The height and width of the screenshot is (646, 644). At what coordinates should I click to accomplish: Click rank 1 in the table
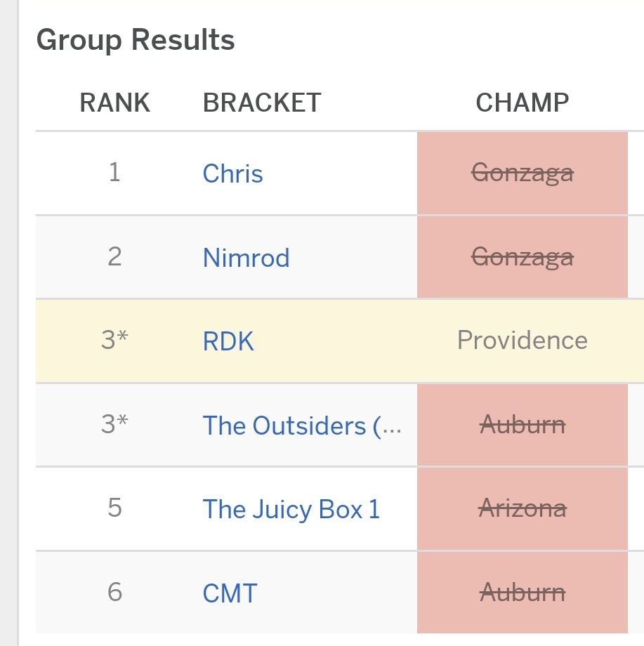click(114, 173)
